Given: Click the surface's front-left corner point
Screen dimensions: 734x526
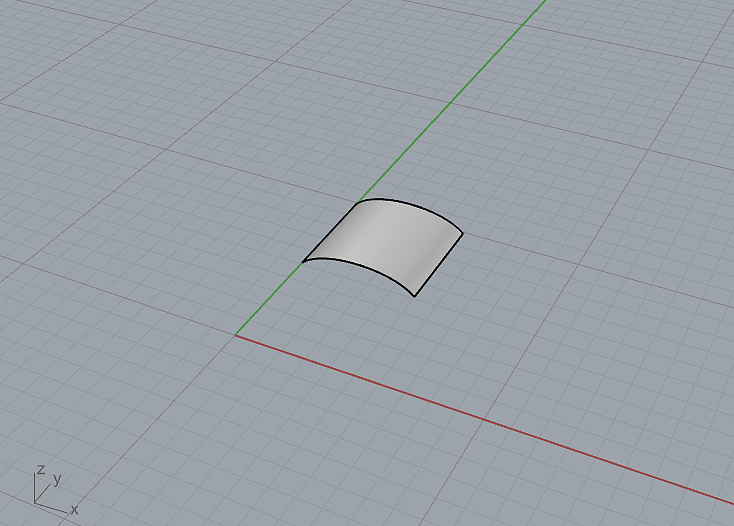Looking at the screenshot, I should click(303, 262).
